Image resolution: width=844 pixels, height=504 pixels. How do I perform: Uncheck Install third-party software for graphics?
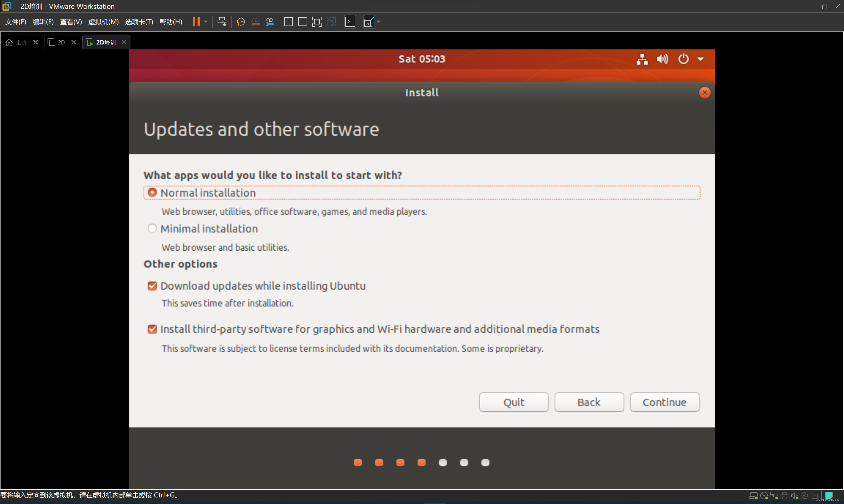coord(152,329)
